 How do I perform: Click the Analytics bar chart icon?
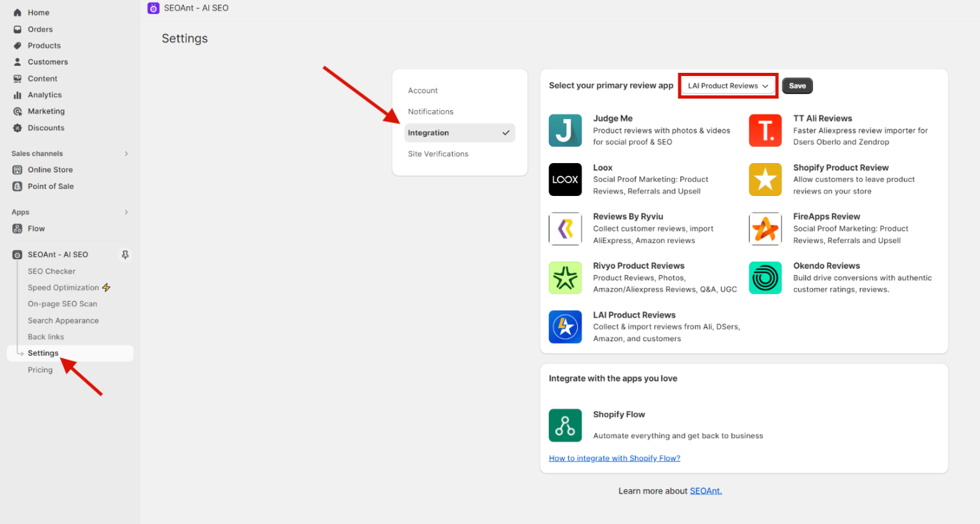pyautogui.click(x=17, y=95)
